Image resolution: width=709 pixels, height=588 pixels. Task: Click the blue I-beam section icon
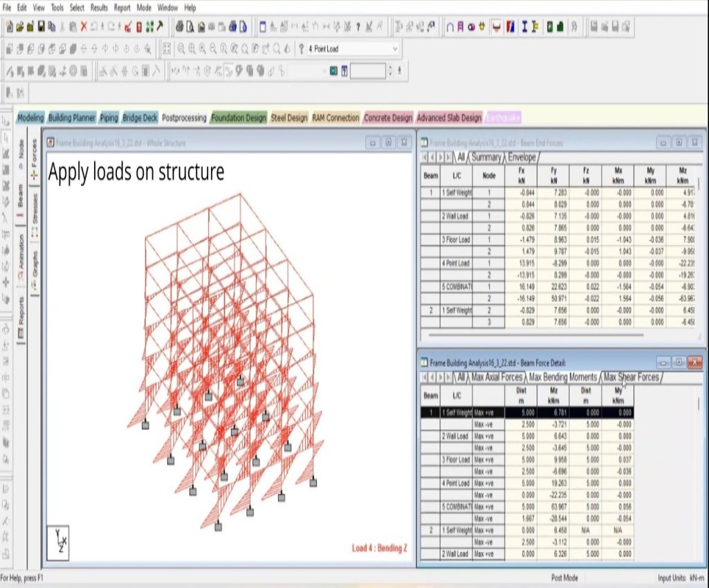coord(525,28)
